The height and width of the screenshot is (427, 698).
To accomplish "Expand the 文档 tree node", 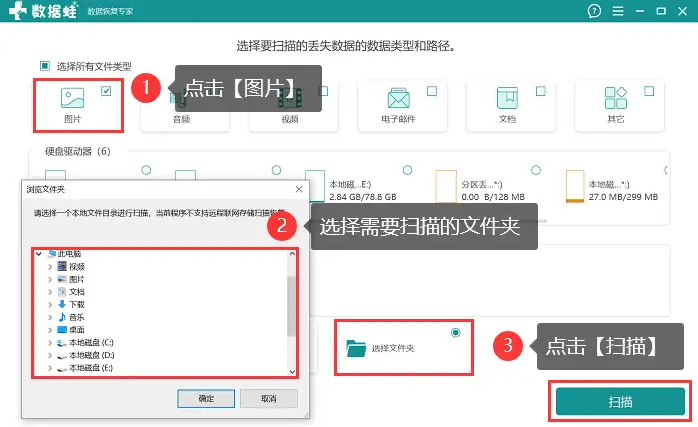I will click(50, 292).
